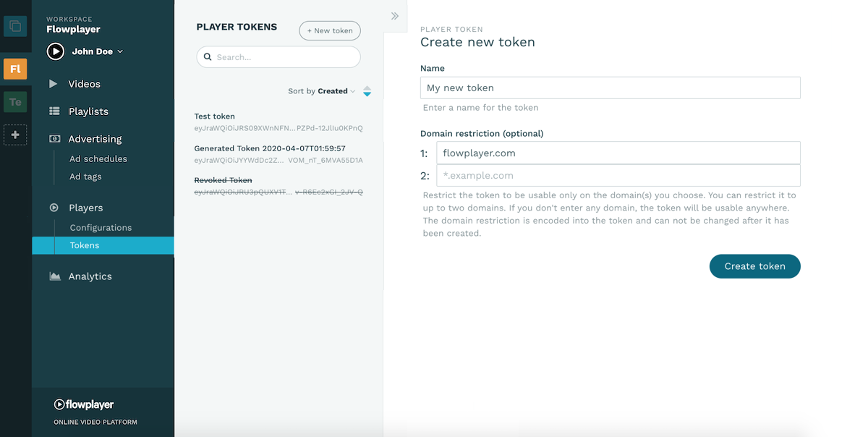This screenshot has height=437, width=868.
Task: Click the second domain restriction field
Action: [x=618, y=175]
